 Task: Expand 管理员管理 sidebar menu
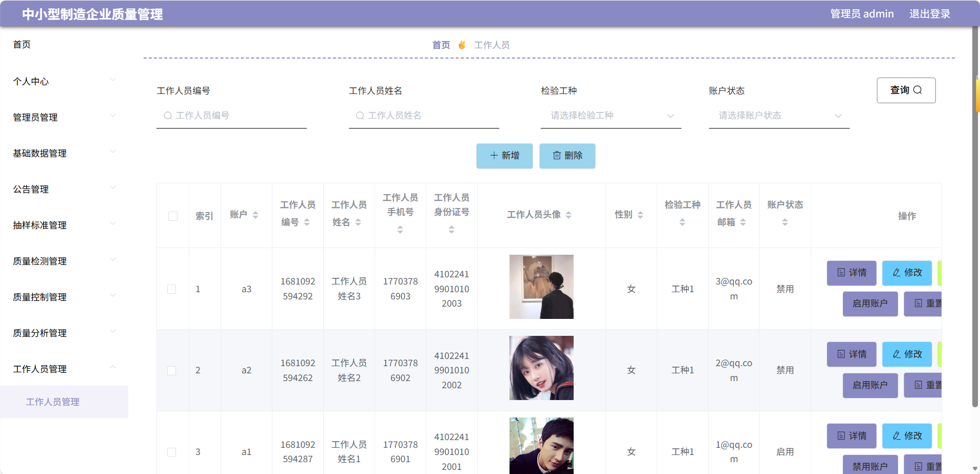coord(64,117)
